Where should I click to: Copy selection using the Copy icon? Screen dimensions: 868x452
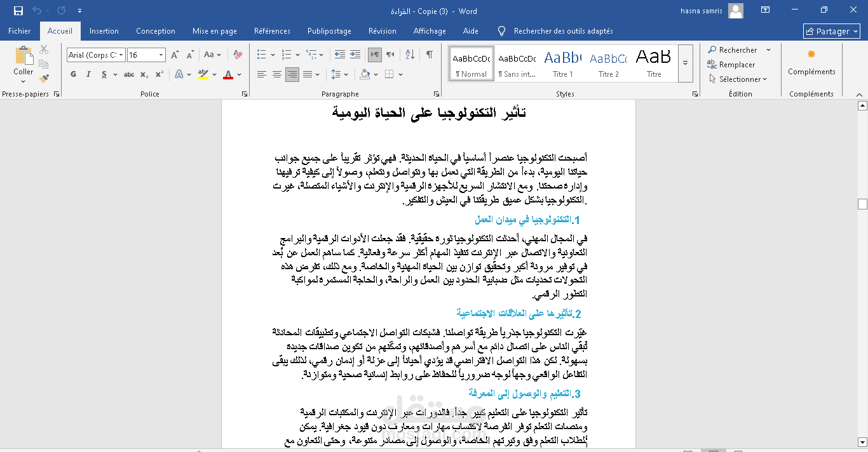click(x=44, y=64)
